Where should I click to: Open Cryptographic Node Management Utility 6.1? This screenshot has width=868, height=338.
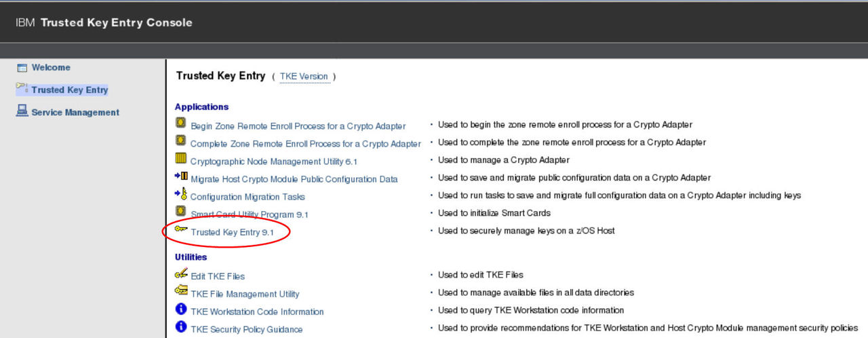tap(274, 162)
